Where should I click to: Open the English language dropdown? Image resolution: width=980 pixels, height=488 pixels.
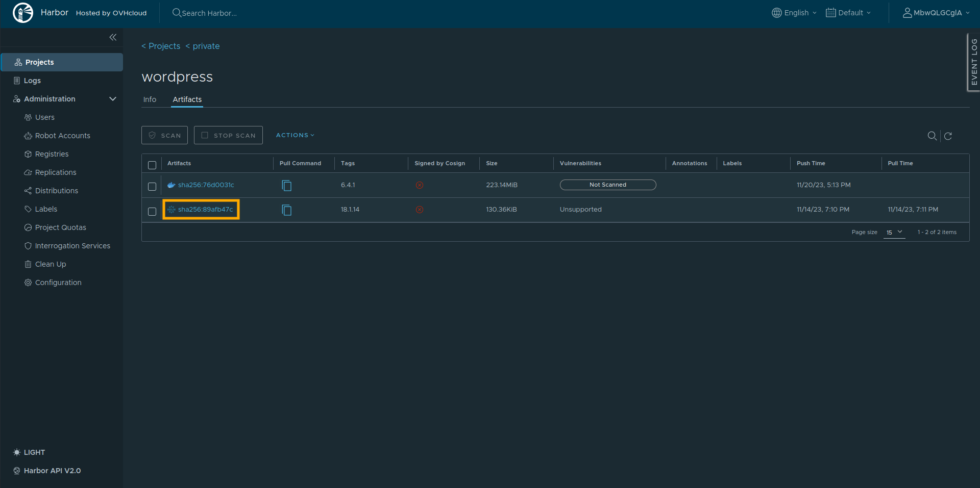[x=794, y=13]
